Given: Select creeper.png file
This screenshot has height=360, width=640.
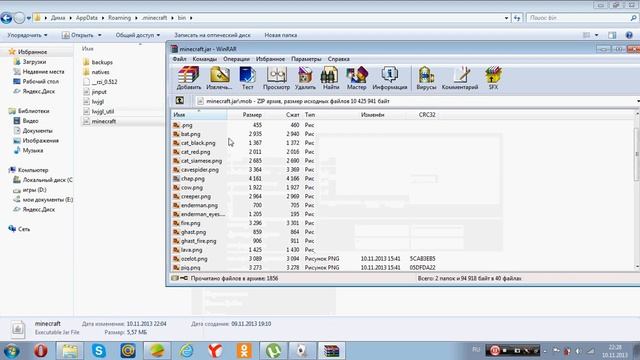Looking at the screenshot, I should pos(196,196).
